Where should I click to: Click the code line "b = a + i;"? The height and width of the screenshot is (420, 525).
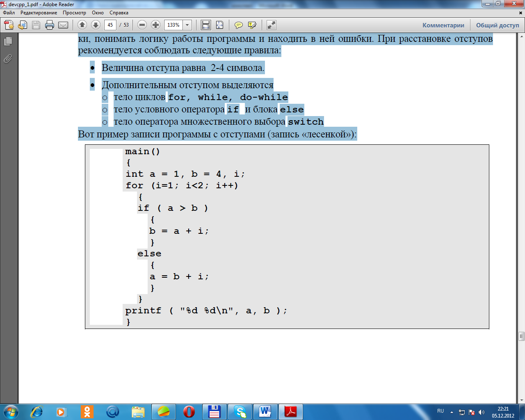(179, 231)
